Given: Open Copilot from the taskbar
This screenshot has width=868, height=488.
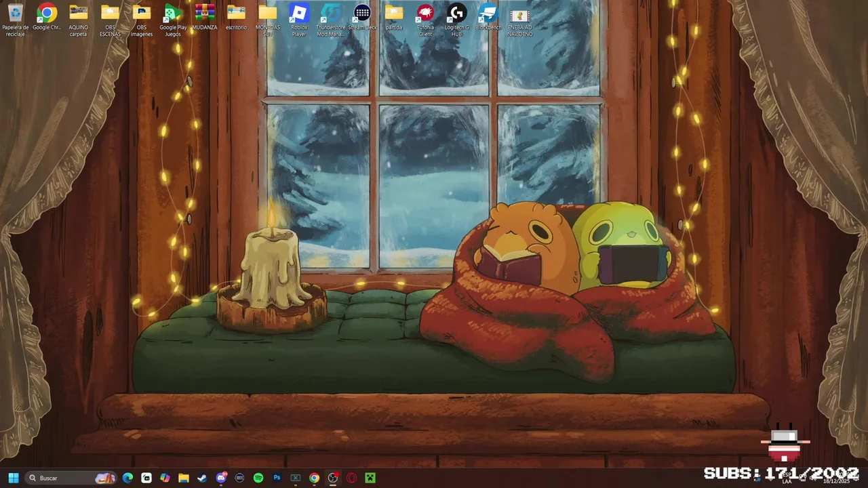Looking at the screenshot, I should click(x=165, y=478).
